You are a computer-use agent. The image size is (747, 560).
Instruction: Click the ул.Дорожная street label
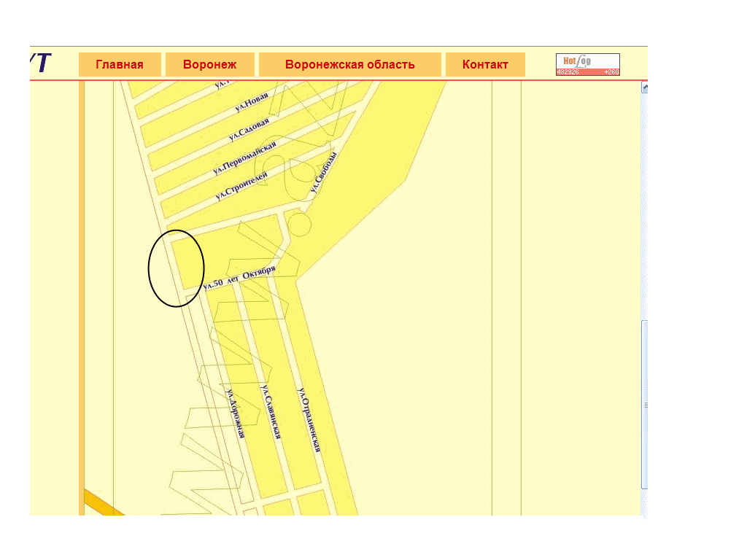pos(235,413)
